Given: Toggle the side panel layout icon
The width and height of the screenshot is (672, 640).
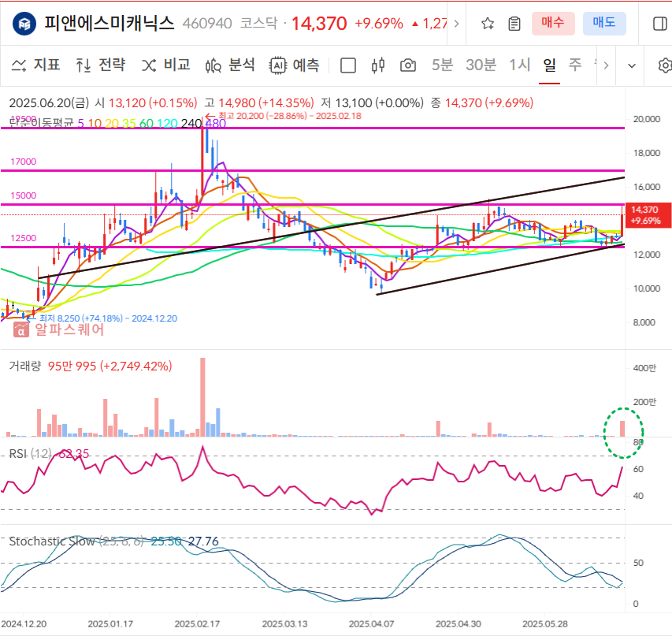Looking at the screenshot, I should pyautogui.click(x=660, y=24).
